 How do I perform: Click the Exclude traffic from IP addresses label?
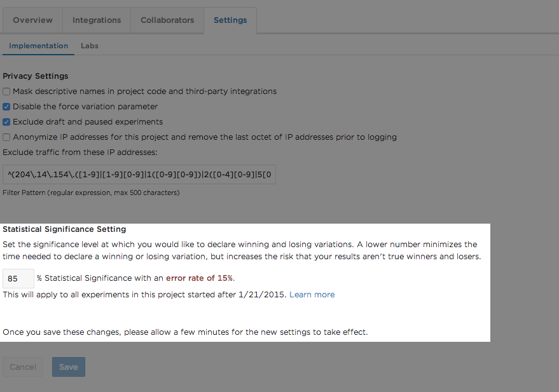click(79, 152)
